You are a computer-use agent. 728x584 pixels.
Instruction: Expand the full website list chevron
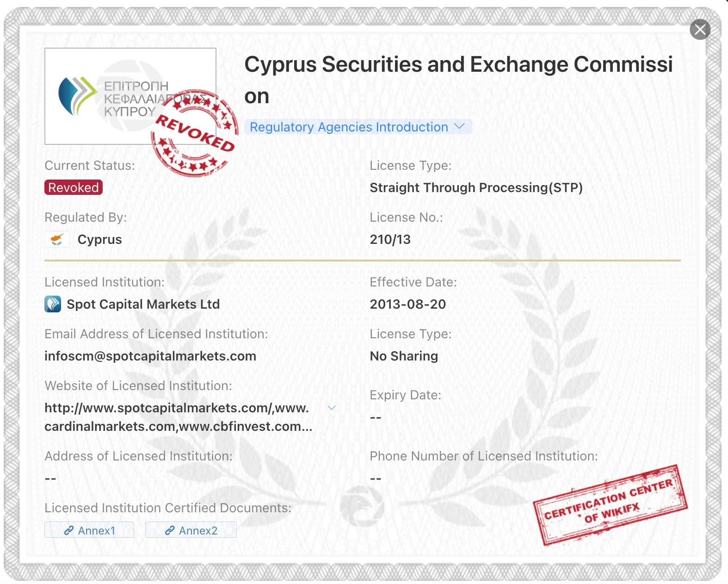[332, 408]
